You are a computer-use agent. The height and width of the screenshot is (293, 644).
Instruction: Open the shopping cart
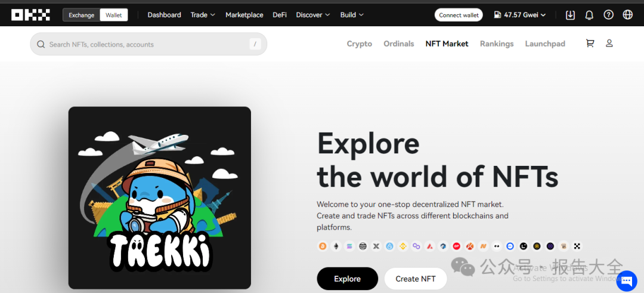[590, 43]
